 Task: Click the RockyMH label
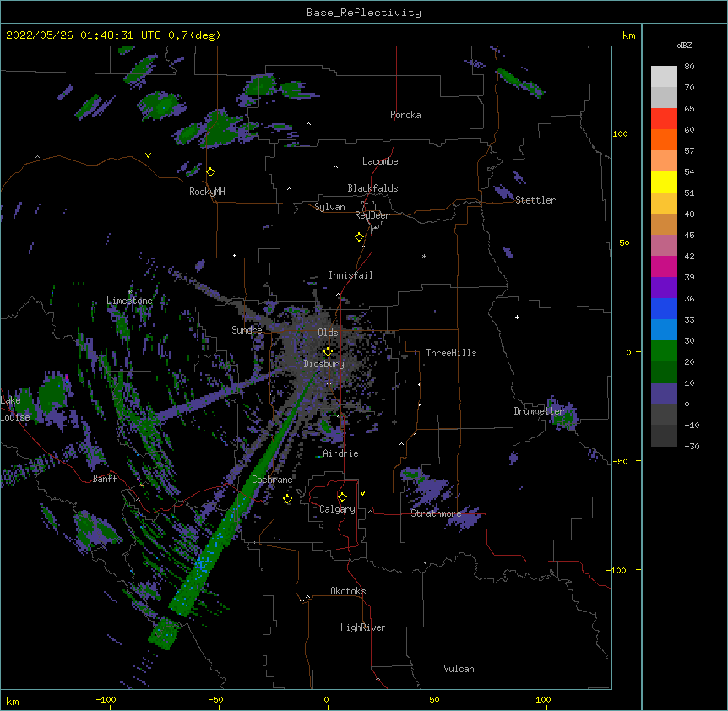207,192
